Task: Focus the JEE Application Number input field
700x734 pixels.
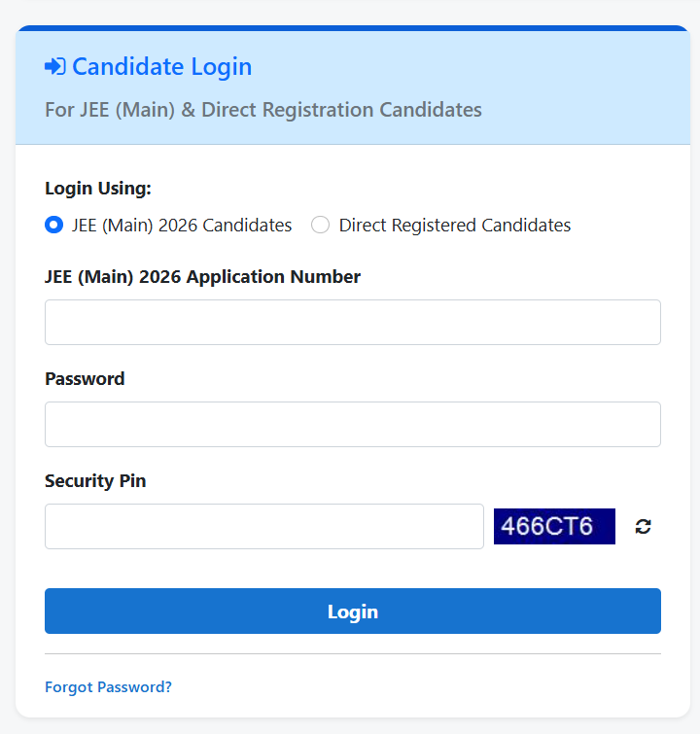Action: (x=352, y=322)
